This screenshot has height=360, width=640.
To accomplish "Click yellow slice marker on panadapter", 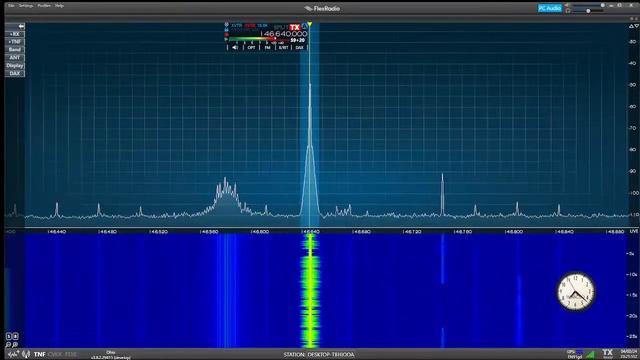I will tap(310, 24).
